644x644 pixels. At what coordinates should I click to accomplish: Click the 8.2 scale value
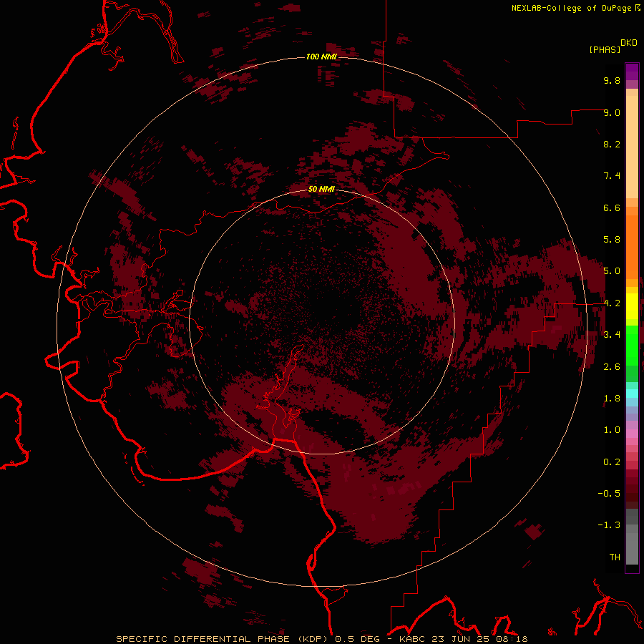pyautogui.click(x=612, y=144)
